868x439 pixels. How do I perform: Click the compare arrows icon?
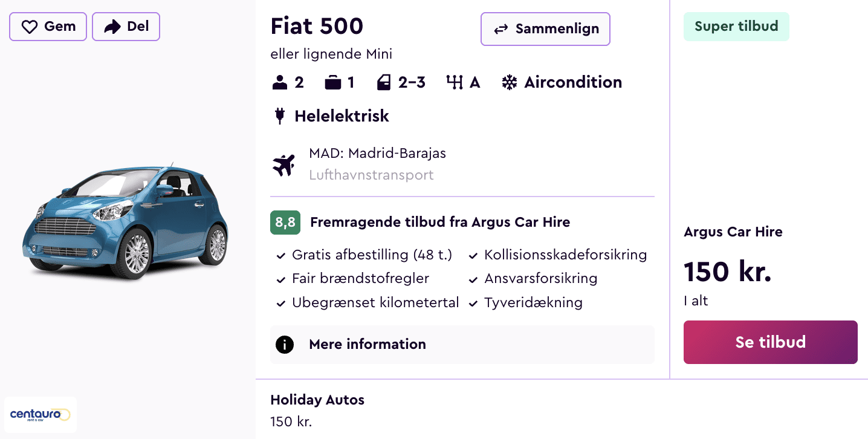(501, 29)
